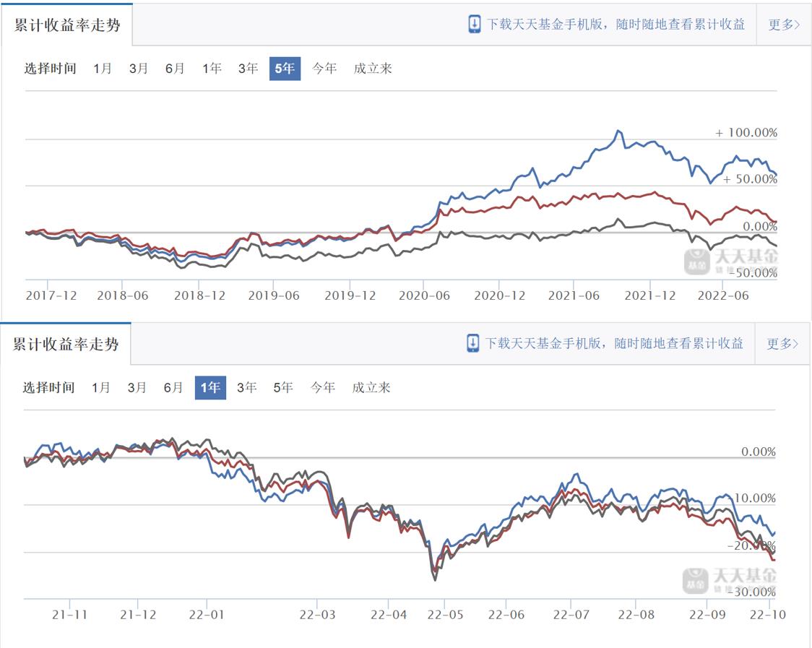This screenshot has height=648, width=812.
Task: Click blue line peak in top 5-year chart
Action: [x=618, y=131]
